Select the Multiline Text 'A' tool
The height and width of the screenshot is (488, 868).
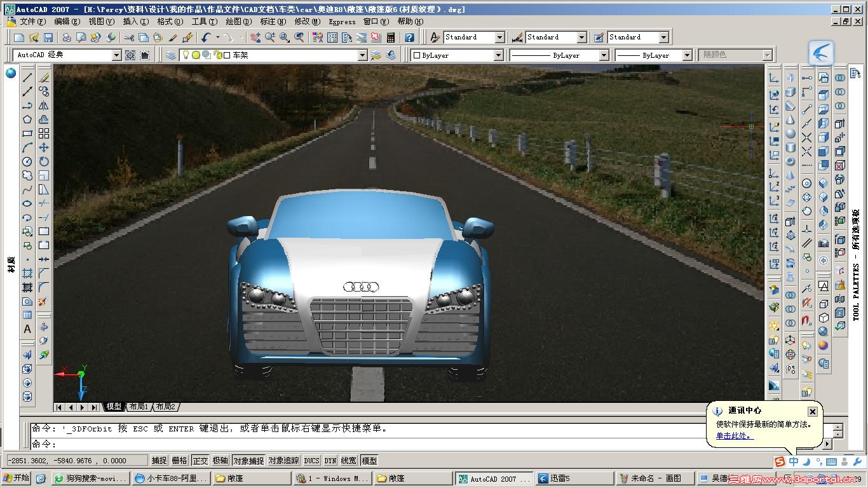click(x=27, y=329)
